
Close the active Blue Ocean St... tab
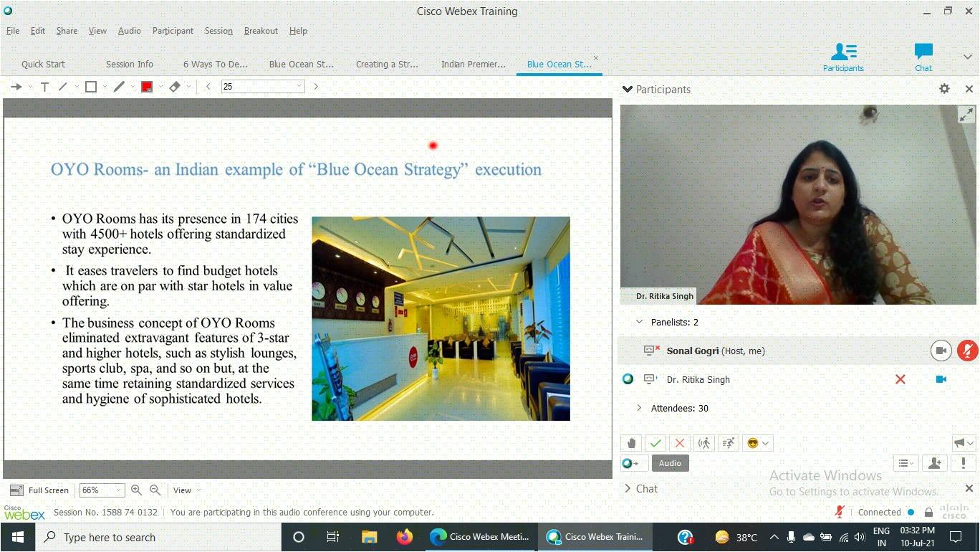tap(595, 58)
